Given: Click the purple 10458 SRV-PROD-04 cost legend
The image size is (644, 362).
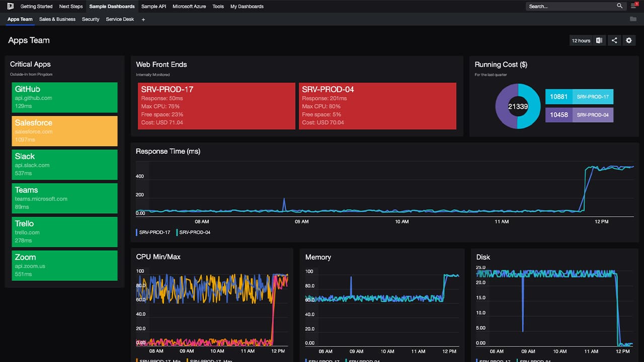Looking at the screenshot, I should 579,115.
